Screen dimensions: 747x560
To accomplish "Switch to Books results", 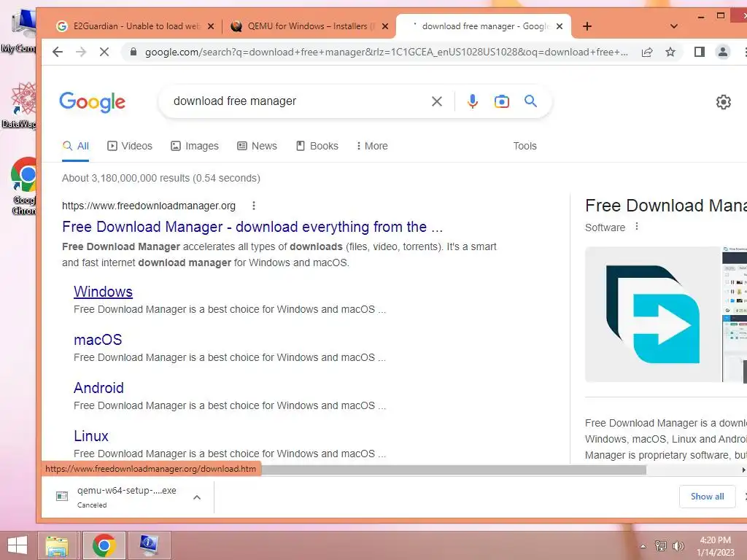I will point(317,146).
